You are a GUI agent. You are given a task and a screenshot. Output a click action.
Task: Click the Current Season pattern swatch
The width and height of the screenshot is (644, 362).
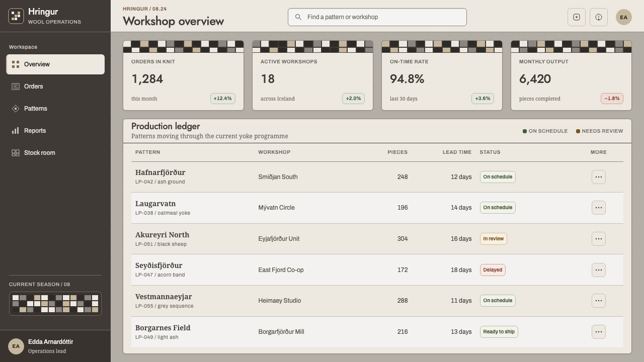click(55, 304)
